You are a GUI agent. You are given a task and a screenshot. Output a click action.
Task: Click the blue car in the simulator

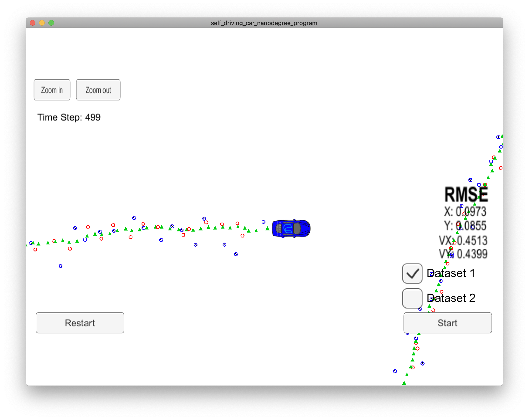[291, 228]
